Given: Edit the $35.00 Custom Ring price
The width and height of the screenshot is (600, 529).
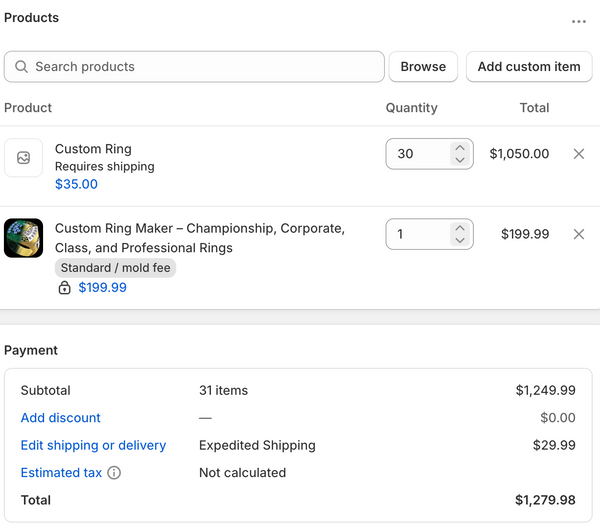Looking at the screenshot, I should point(76,184).
